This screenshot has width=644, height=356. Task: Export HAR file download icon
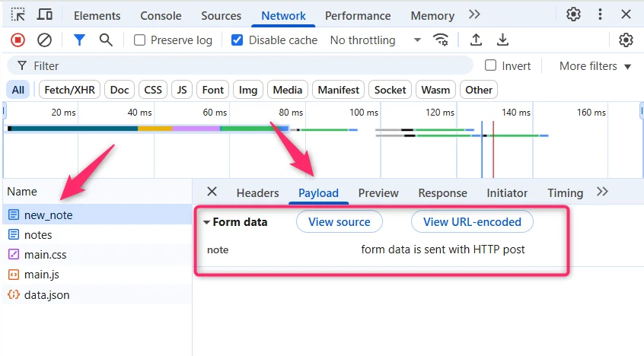502,40
